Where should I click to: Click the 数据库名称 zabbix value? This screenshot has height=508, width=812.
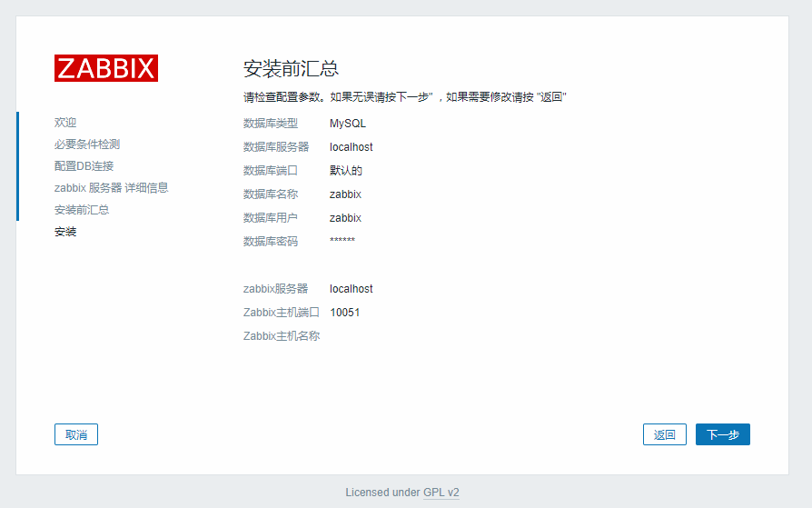tap(345, 194)
